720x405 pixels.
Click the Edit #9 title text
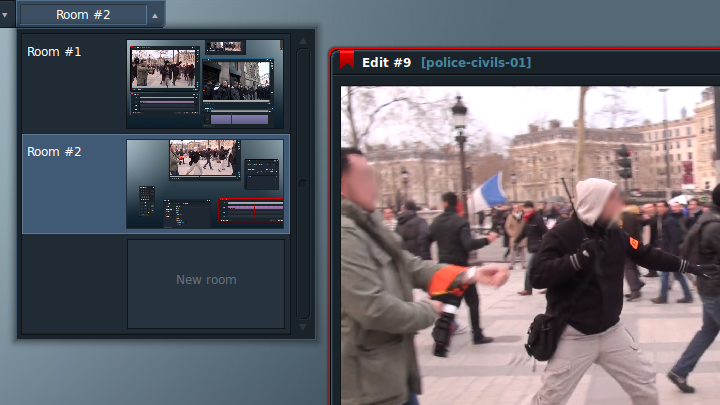pos(386,62)
